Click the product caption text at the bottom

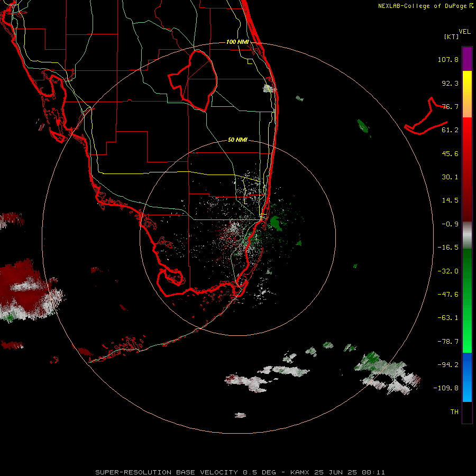point(240,472)
